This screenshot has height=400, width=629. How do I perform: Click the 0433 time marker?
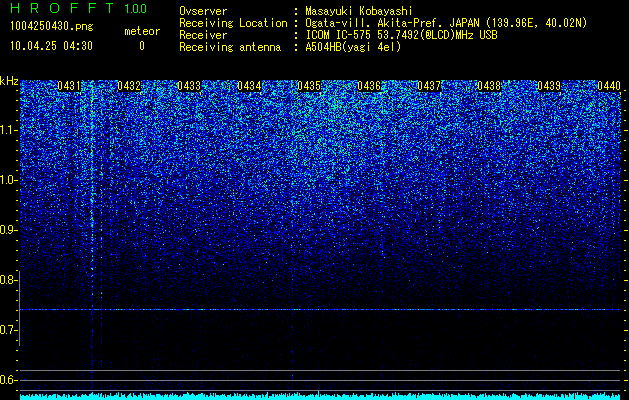[x=189, y=86]
